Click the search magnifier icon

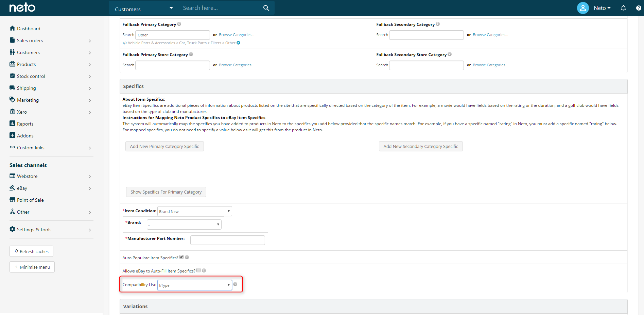click(266, 8)
